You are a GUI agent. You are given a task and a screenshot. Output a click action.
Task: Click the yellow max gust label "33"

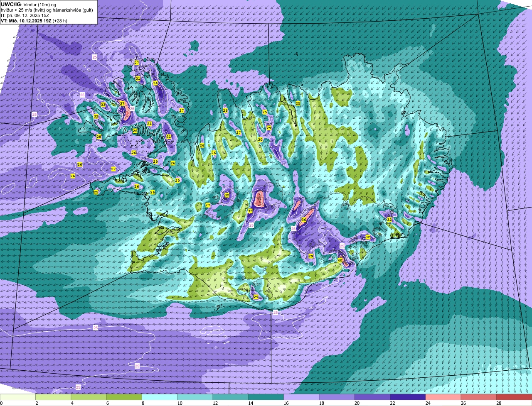(x=103, y=105)
